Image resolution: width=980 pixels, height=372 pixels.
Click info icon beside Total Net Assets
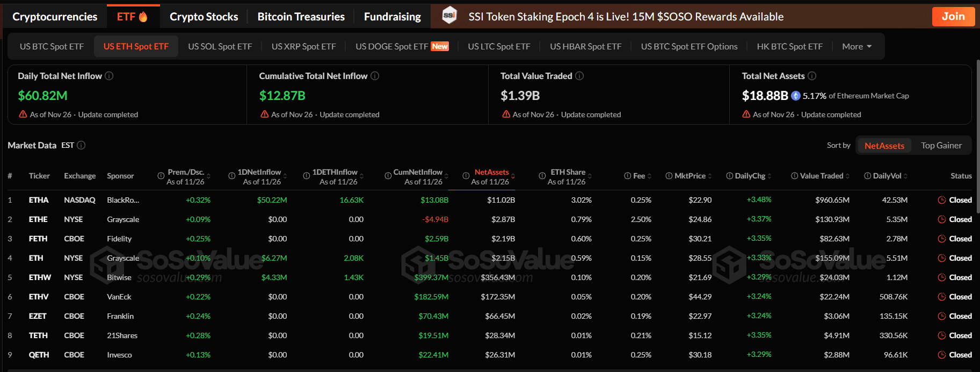[812, 76]
